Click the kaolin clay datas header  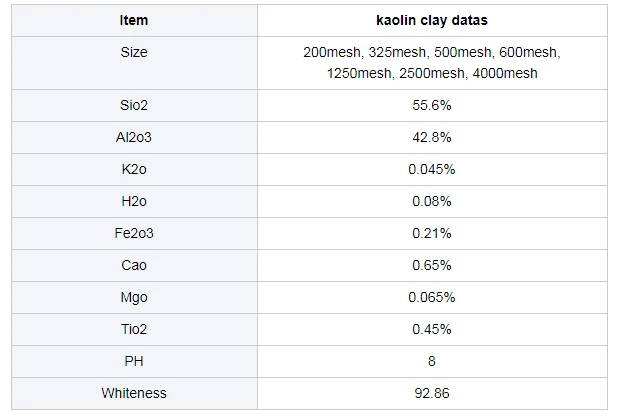[x=432, y=20]
